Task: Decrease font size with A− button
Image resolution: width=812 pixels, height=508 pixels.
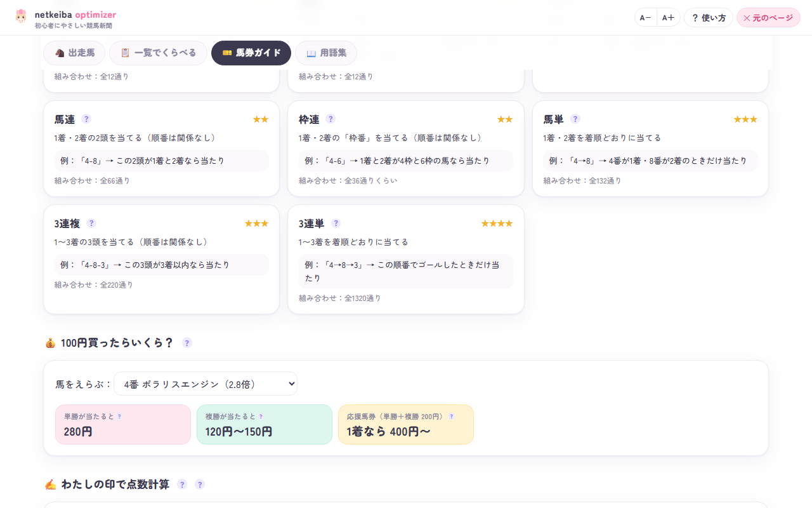Action: (x=646, y=17)
